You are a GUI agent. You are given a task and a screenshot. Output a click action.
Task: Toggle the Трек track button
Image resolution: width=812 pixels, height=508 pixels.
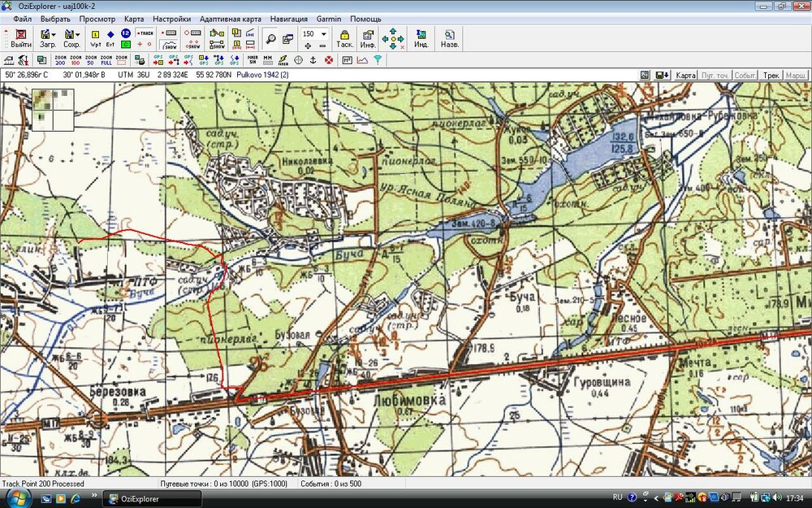(771, 75)
